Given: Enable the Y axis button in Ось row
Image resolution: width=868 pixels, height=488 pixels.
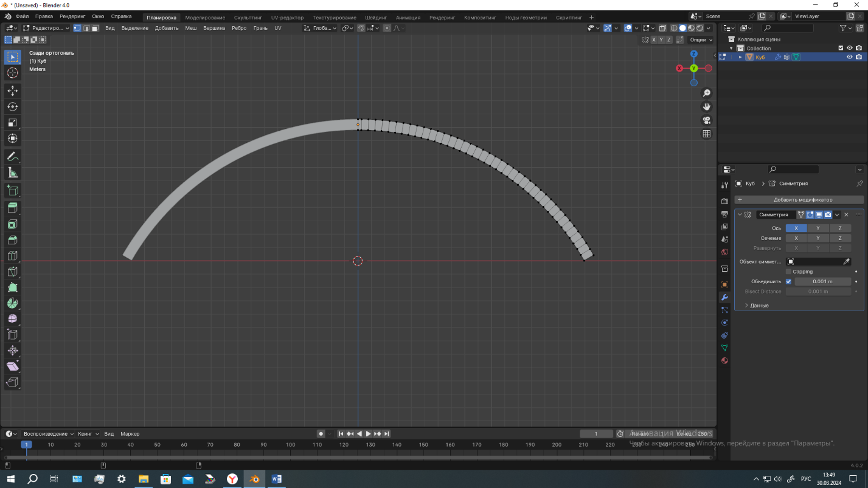Looking at the screenshot, I should (x=818, y=229).
